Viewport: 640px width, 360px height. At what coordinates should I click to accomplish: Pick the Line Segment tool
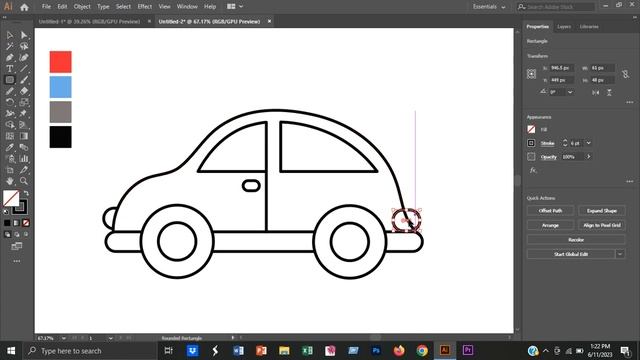(x=24, y=69)
